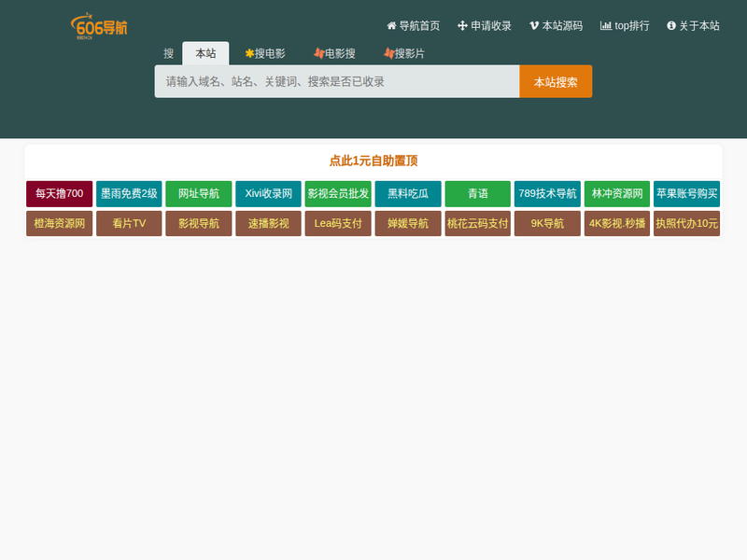747x560 pixels.
Task: Open the 4K影视.秒播 tile
Action: pyautogui.click(x=617, y=224)
